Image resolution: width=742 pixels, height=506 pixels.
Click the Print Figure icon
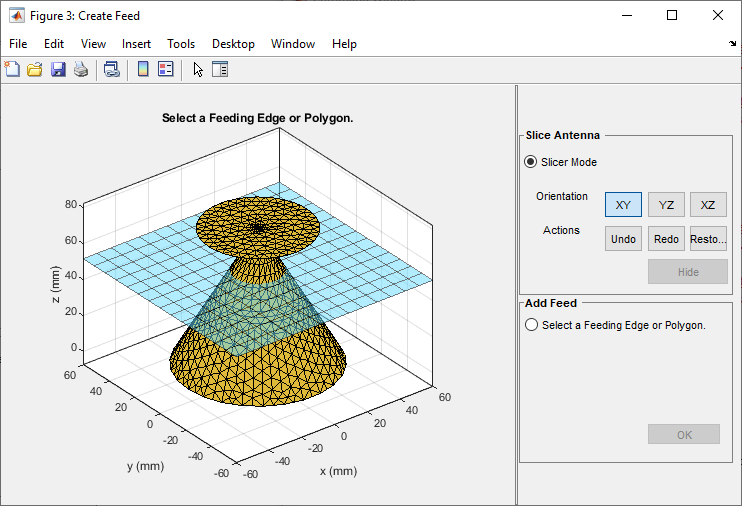coord(81,69)
